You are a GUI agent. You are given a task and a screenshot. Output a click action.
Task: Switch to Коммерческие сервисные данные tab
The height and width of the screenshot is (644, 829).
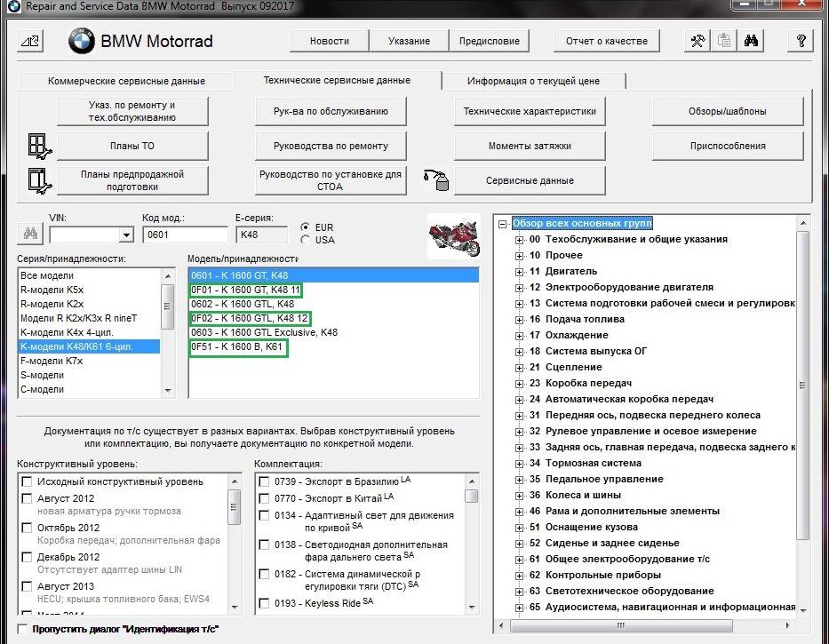tap(126, 81)
